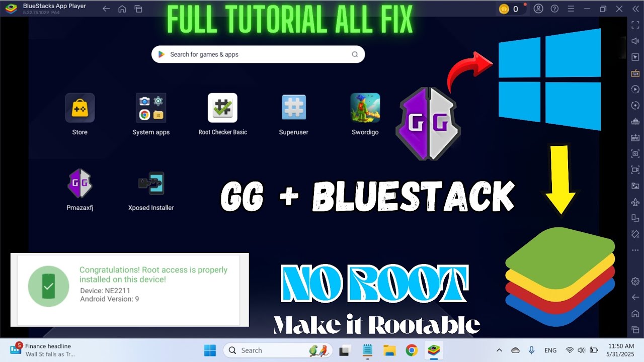Open the macro recorder play icon
The width and height of the screenshot is (644, 362).
click(635, 89)
